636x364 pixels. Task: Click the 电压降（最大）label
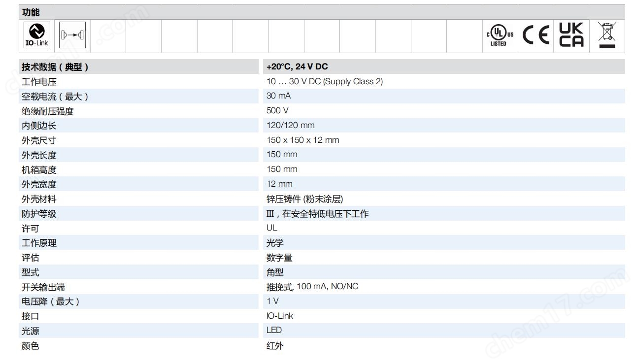[x=51, y=301]
